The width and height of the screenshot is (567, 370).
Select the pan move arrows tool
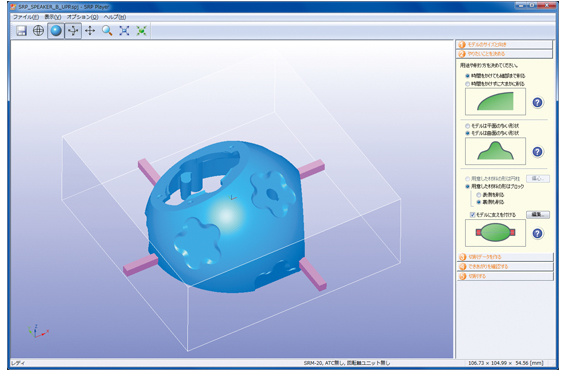click(90, 31)
